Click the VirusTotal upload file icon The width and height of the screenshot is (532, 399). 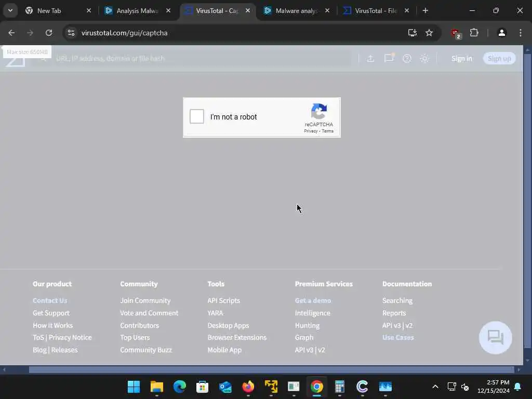click(370, 58)
